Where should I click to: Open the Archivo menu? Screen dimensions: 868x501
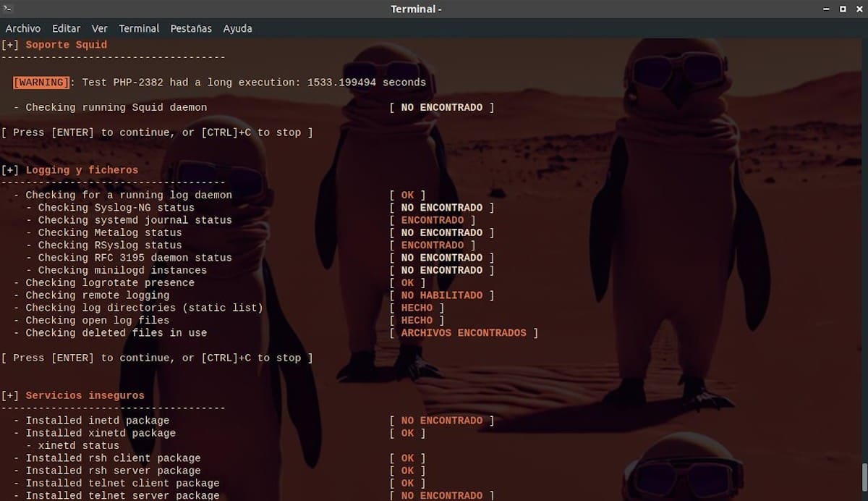point(23,28)
